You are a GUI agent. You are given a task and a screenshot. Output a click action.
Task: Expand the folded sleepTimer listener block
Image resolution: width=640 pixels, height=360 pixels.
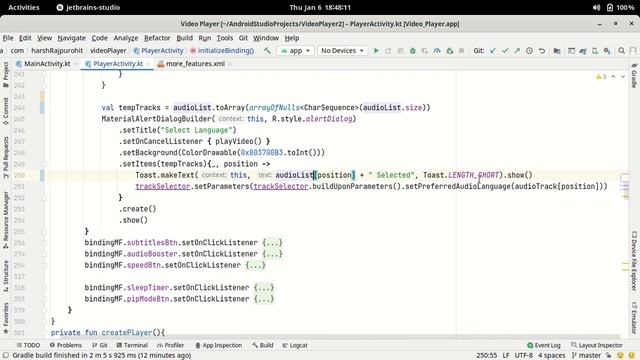click(264, 288)
